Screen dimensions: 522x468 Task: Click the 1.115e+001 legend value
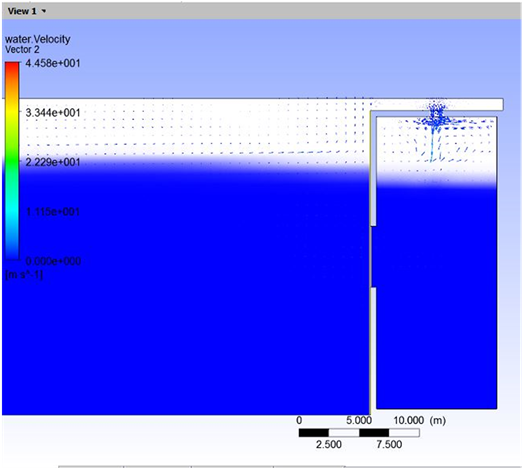[x=53, y=212]
